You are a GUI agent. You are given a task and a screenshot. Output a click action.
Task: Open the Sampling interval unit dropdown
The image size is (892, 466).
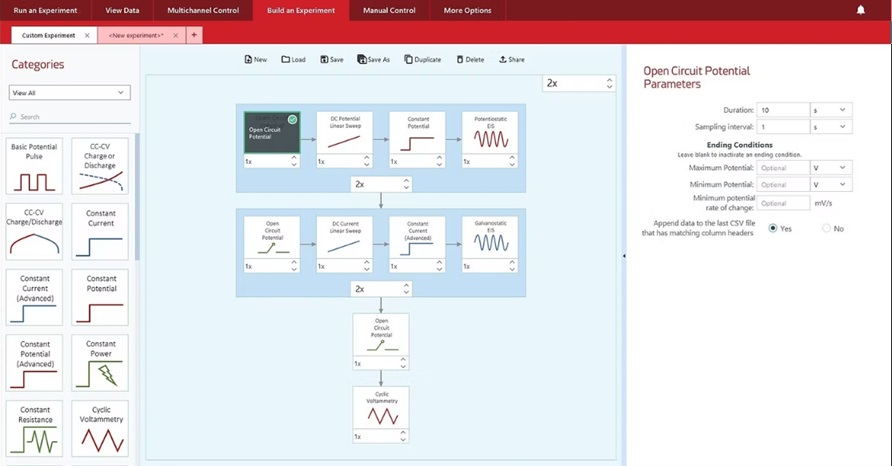pos(831,127)
